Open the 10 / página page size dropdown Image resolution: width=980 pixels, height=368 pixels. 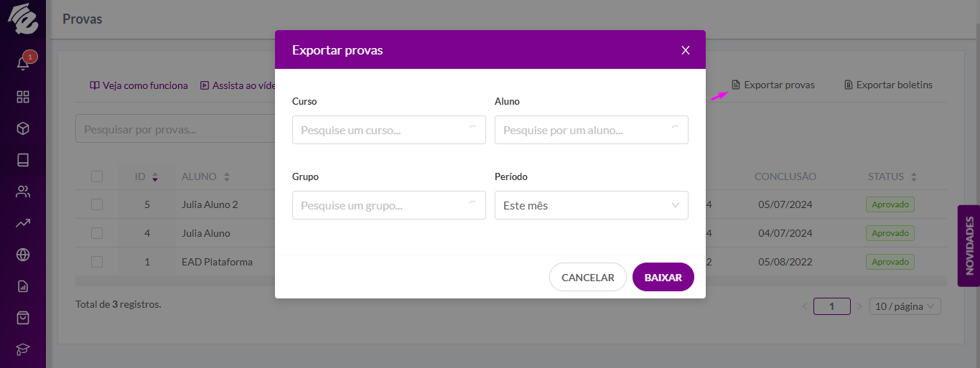[905, 306]
